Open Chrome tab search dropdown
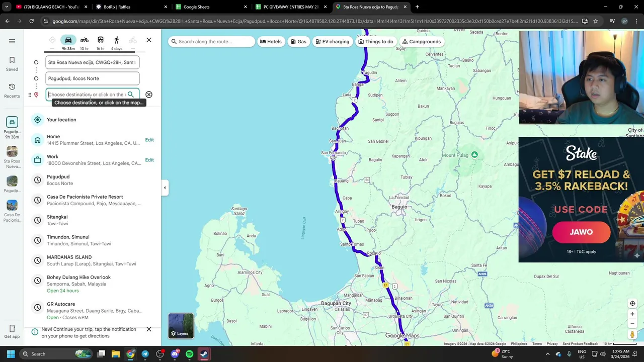Viewport: 644px width, 362px height. point(7,7)
